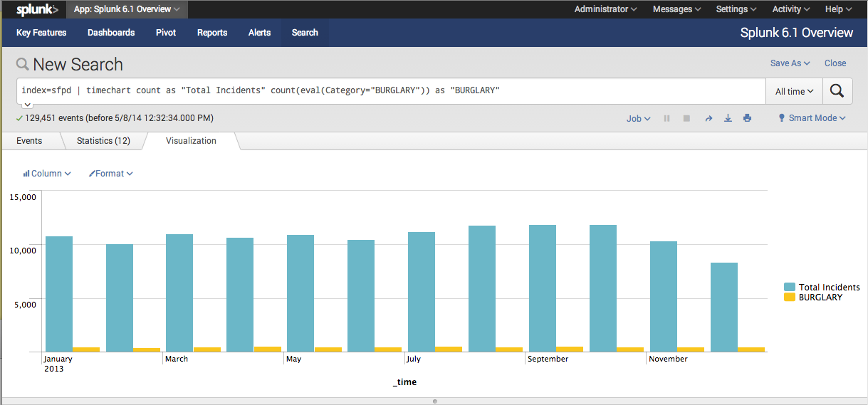868x405 pixels.
Task: Go to Key Features
Action: tap(41, 33)
